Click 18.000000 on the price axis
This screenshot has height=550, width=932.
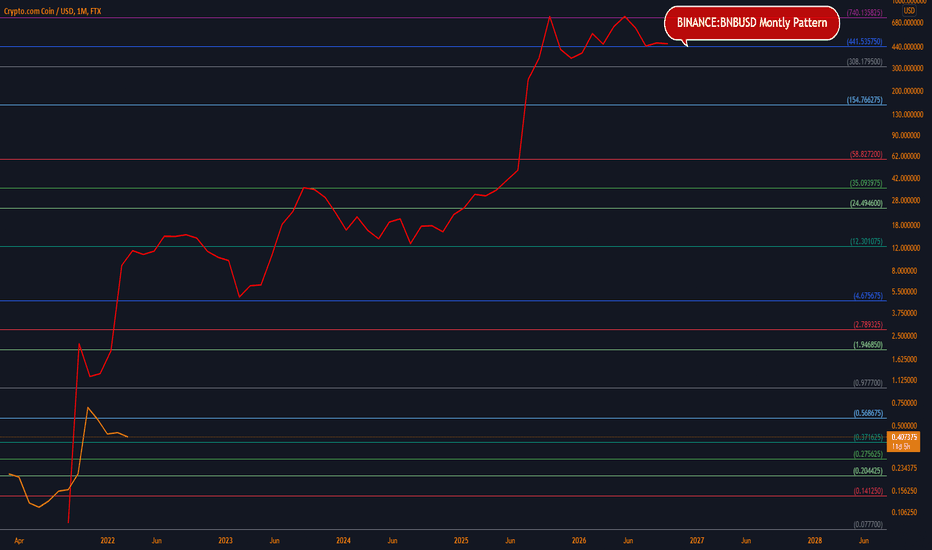coord(908,225)
